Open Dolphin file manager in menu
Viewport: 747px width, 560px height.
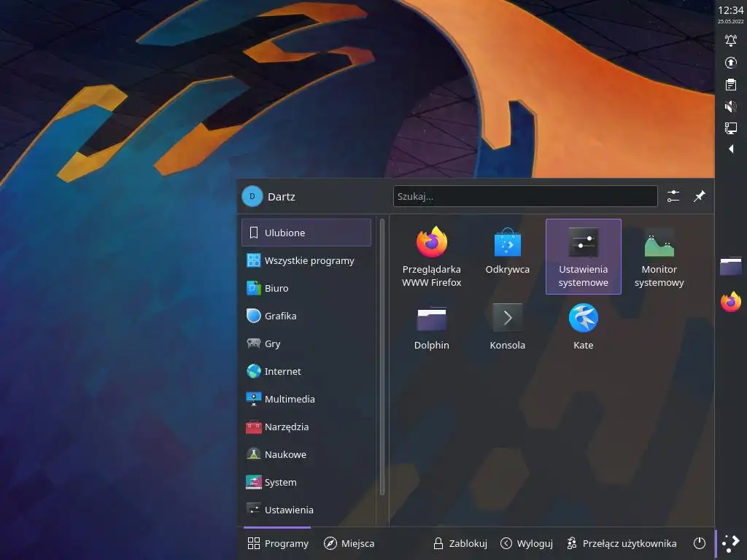432,327
